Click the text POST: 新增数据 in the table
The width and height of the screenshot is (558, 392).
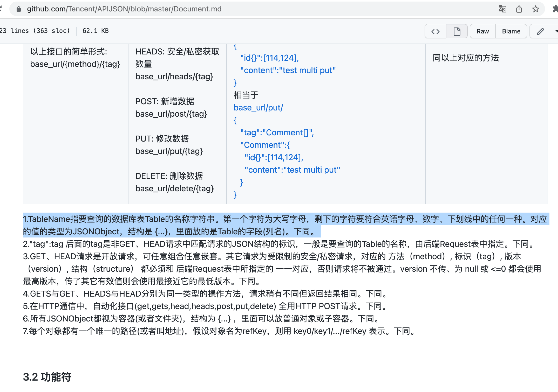coord(165,101)
